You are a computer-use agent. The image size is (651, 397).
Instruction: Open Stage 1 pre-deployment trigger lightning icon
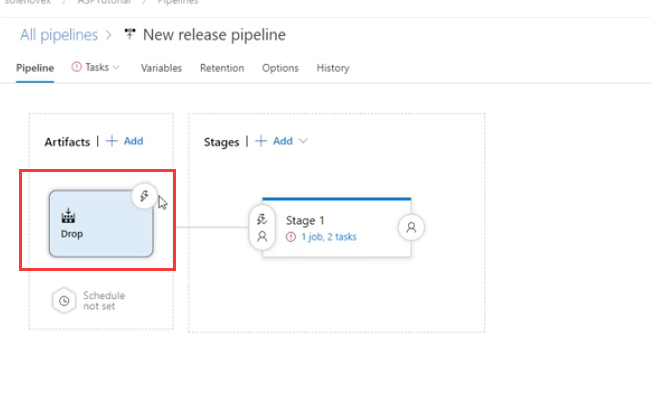pyautogui.click(x=262, y=219)
